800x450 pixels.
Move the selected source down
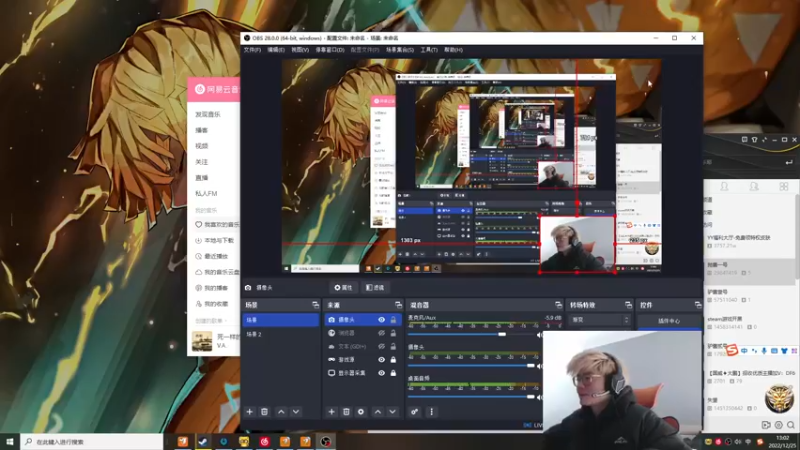click(x=392, y=412)
